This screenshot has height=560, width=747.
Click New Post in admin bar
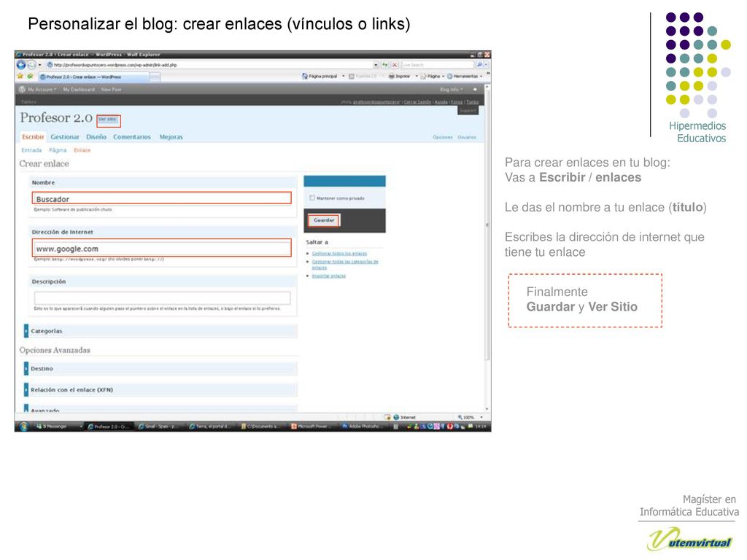[111, 90]
